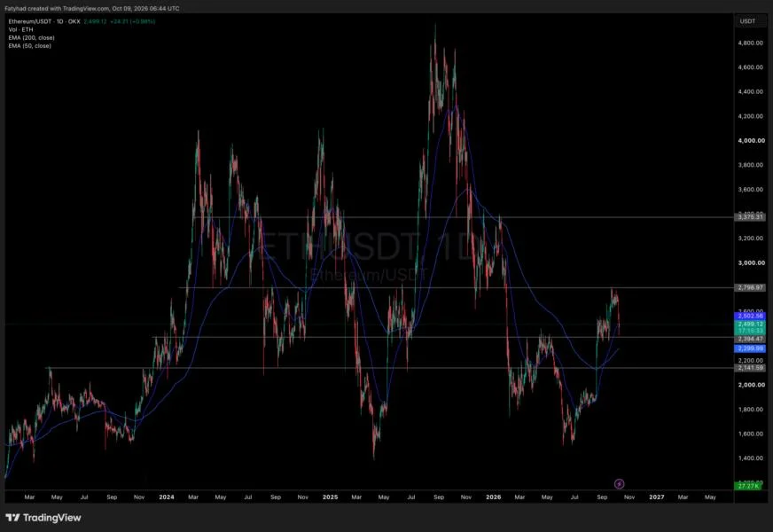
Task: Select the Ethereum/USDT · 1D · OKX legend title
Action: pos(44,21)
